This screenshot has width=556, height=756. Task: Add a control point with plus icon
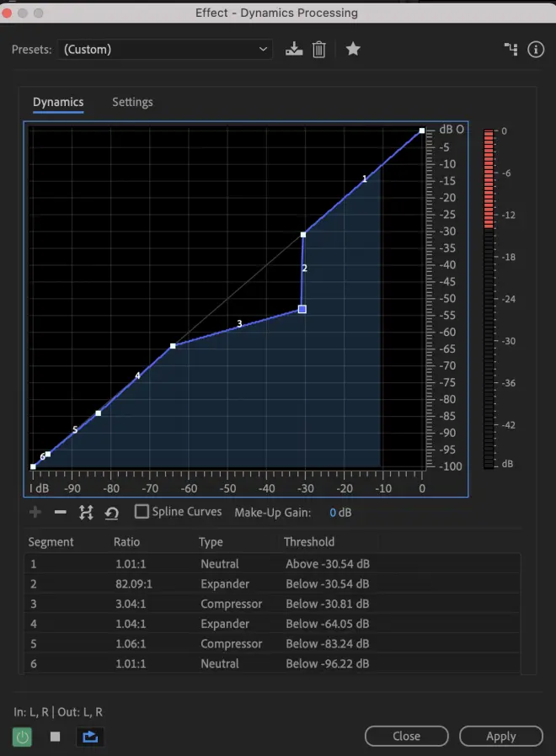pos(35,512)
